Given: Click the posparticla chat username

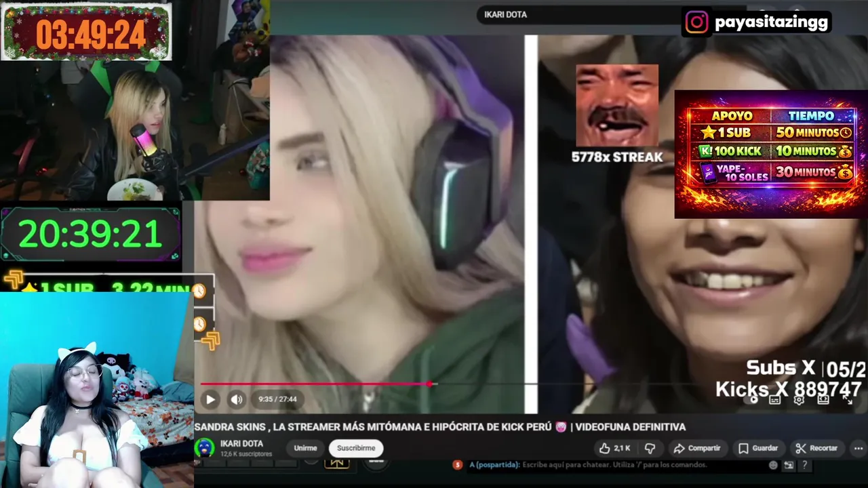Looking at the screenshot, I should (494, 465).
